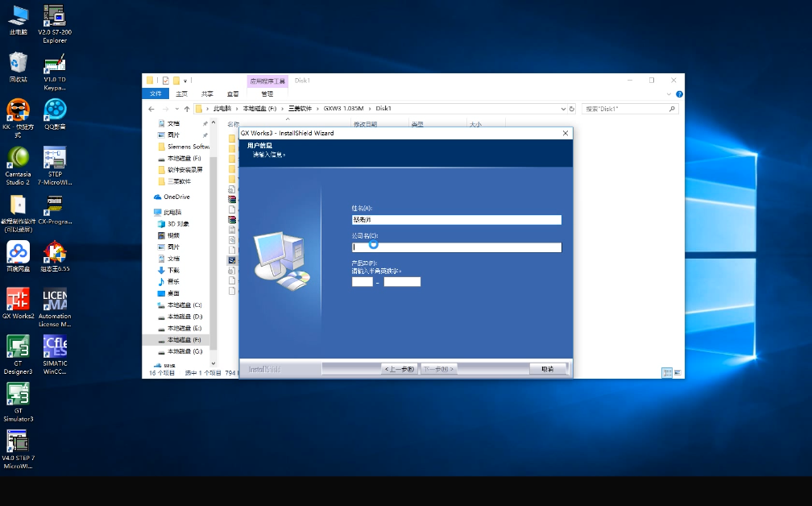Select the 组态王6.55 desktop icon

pos(55,256)
